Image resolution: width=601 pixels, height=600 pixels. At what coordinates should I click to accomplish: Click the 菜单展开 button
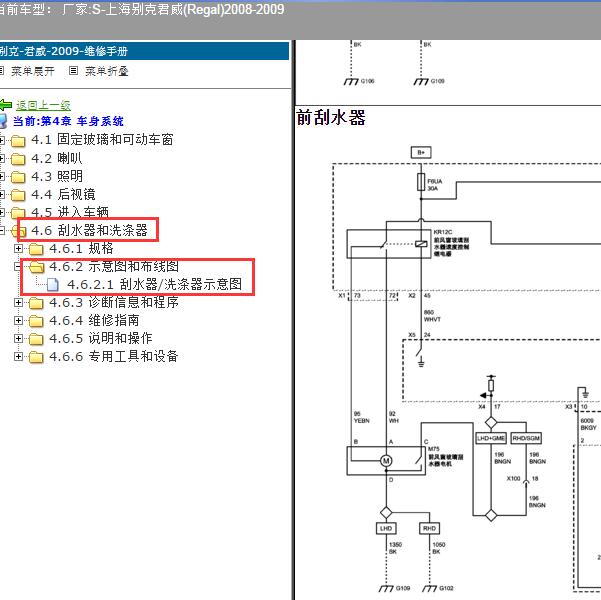[33, 71]
